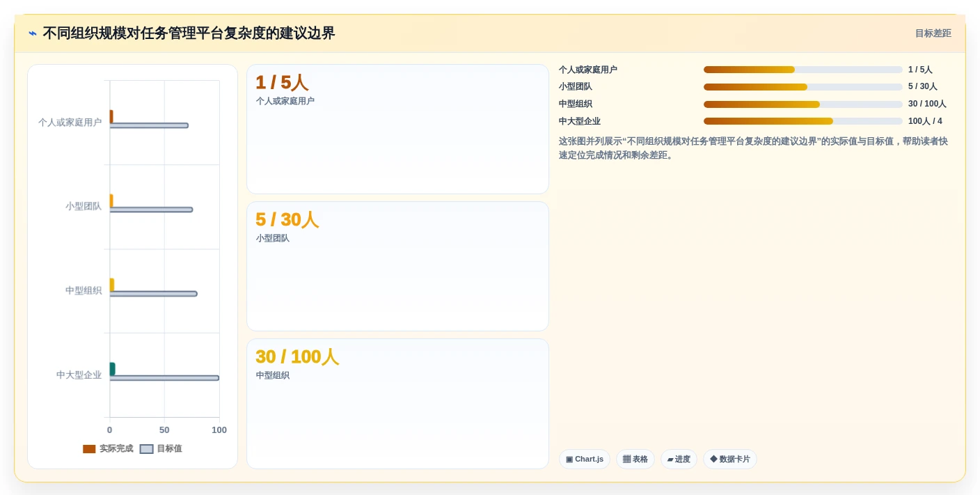Viewport: 980px width, 495px height.
Task: Open the 1 / 5人 data card
Action: pyautogui.click(x=397, y=129)
